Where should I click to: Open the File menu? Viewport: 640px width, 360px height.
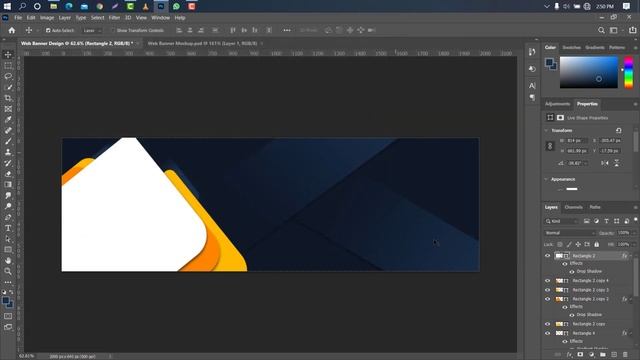(18, 18)
